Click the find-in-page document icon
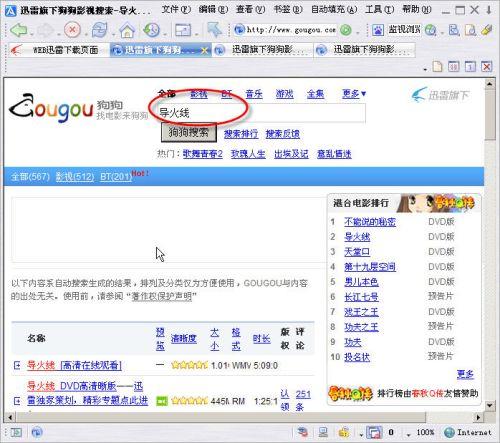 point(470,30)
